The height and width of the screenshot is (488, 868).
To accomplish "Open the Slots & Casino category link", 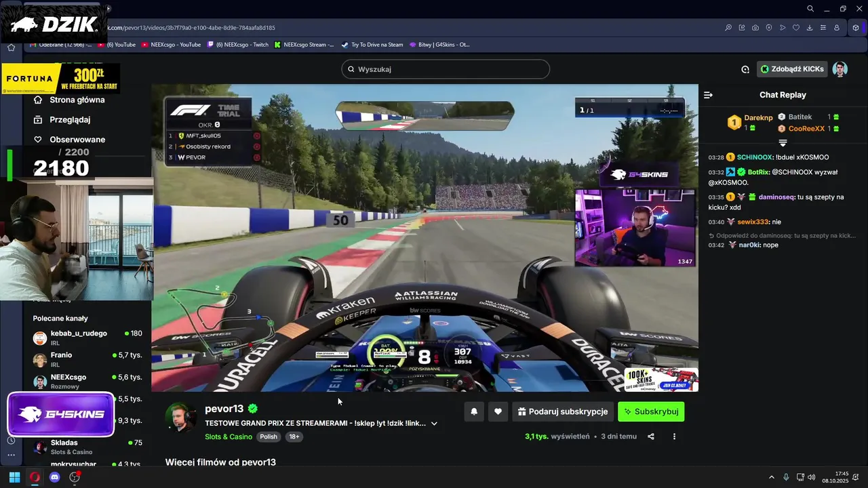I will click(229, 436).
